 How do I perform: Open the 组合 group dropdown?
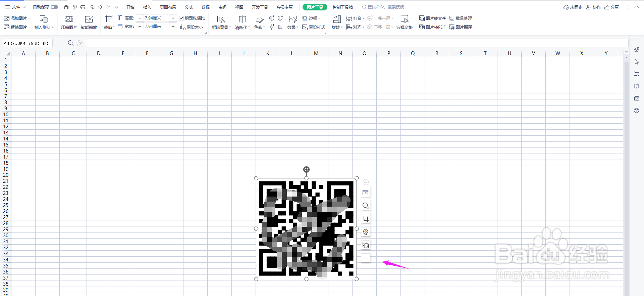pos(355,18)
